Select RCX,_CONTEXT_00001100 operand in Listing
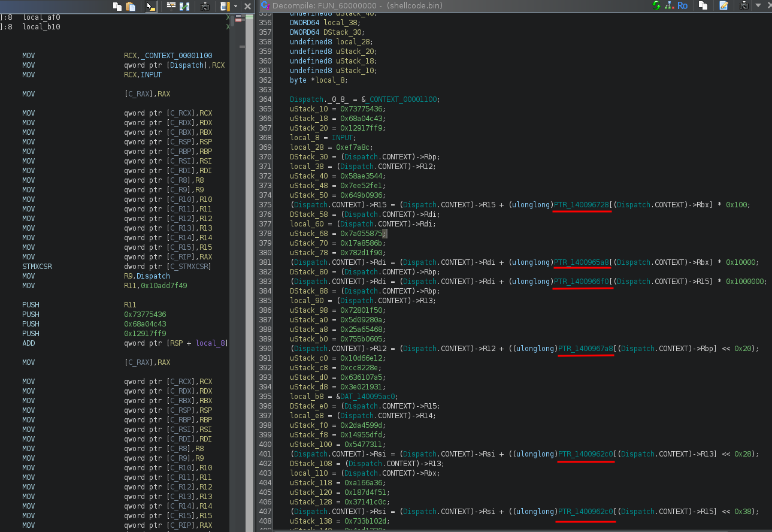The height and width of the screenshot is (532, 772). (168, 56)
